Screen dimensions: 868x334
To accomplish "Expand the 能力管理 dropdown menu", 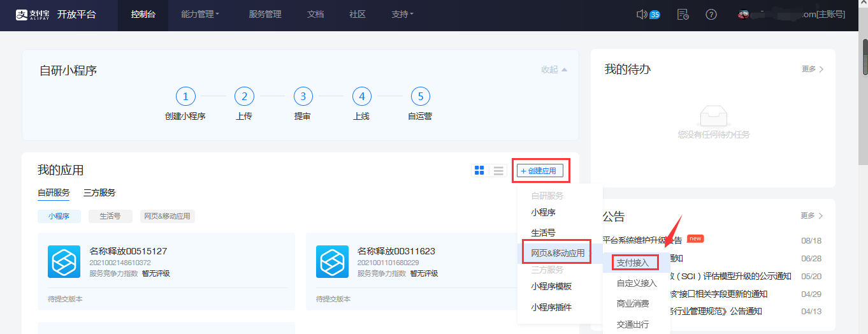I will coord(199,15).
